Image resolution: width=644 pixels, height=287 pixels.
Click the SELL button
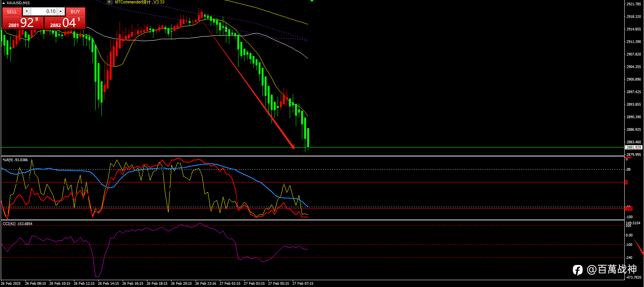point(12,12)
